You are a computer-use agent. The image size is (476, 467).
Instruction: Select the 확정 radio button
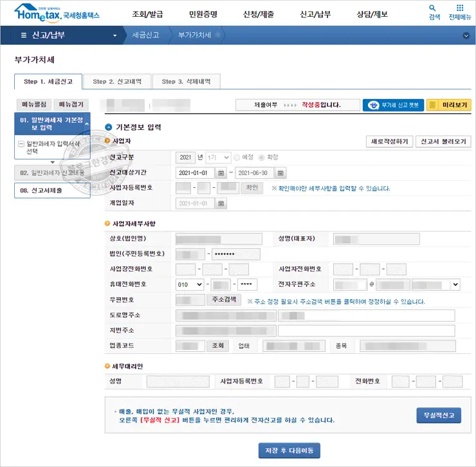click(261, 158)
